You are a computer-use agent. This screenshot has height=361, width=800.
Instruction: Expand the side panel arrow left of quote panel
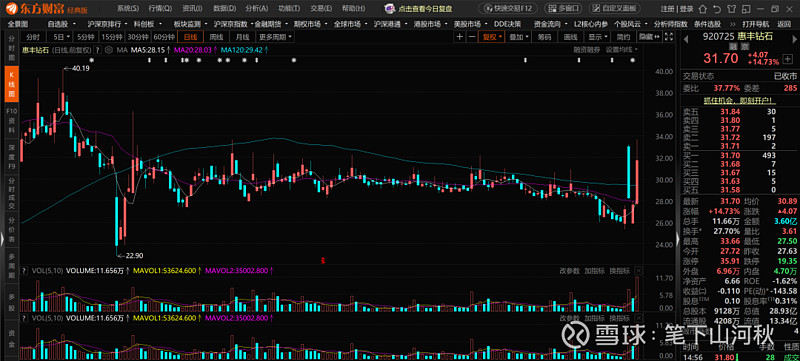tap(678, 238)
